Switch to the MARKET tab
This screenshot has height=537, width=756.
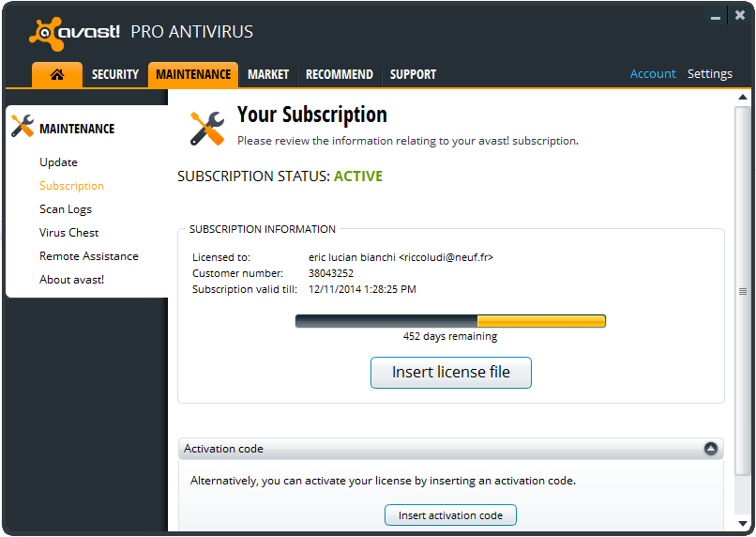pos(268,75)
